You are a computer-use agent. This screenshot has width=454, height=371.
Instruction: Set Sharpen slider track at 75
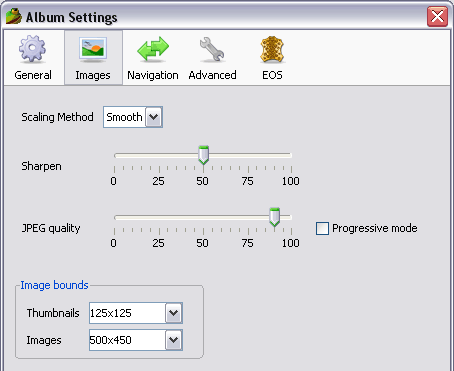coord(248,155)
